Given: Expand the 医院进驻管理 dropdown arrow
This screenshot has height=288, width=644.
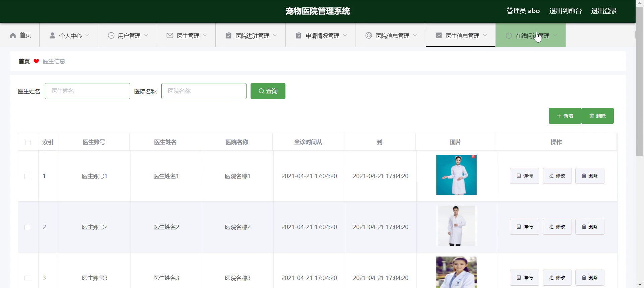Looking at the screenshot, I should click(275, 35).
